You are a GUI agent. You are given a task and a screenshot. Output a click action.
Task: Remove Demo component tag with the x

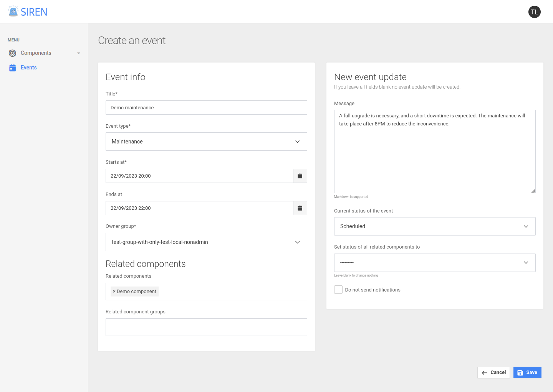point(114,292)
